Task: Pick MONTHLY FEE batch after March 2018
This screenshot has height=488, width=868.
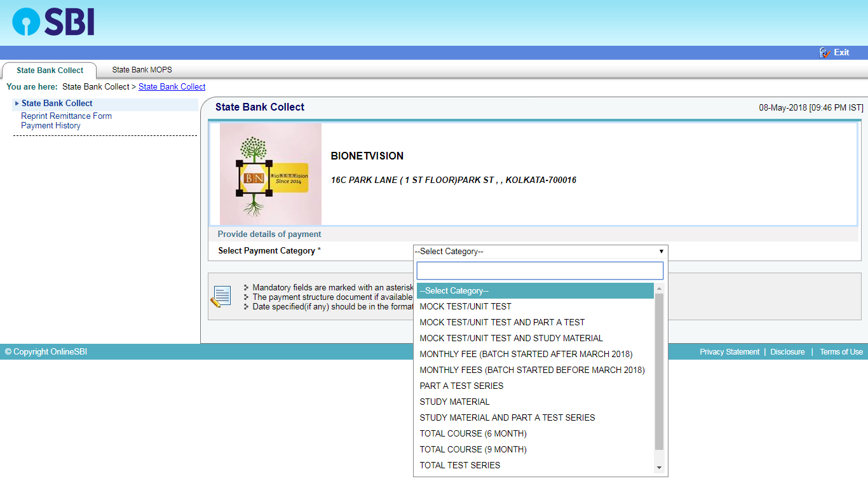Action: click(x=535, y=355)
